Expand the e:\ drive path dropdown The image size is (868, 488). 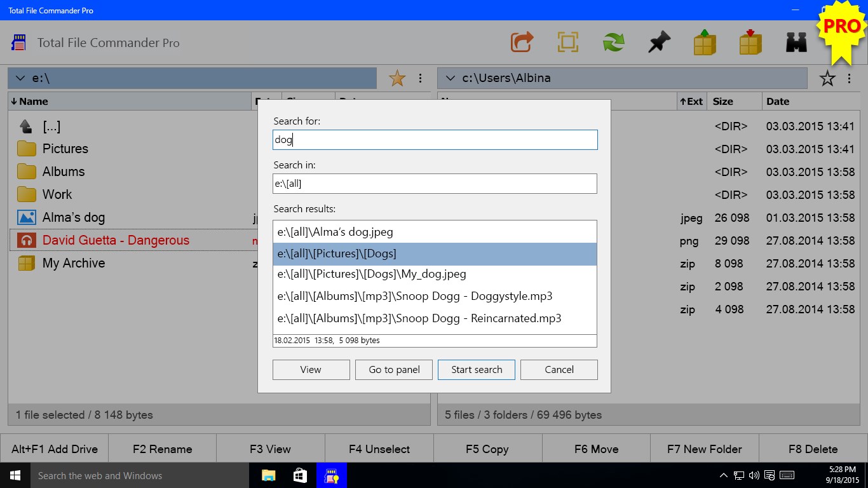(20, 78)
